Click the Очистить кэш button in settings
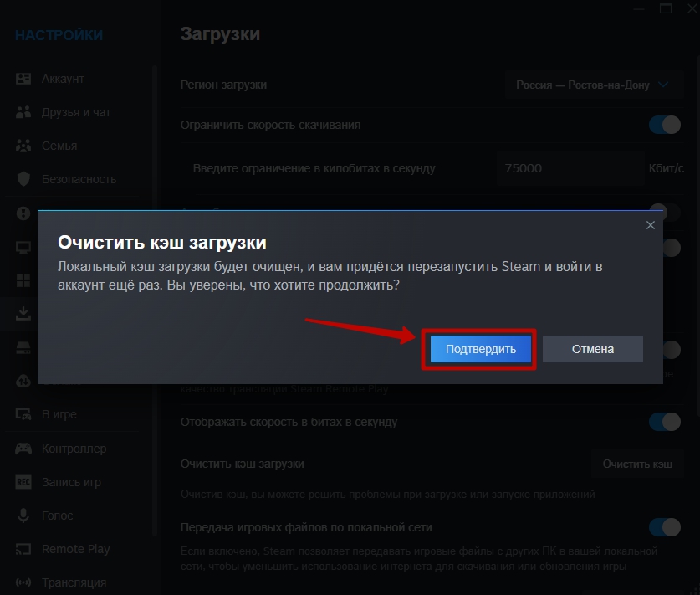The image size is (700, 595). tap(637, 464)
